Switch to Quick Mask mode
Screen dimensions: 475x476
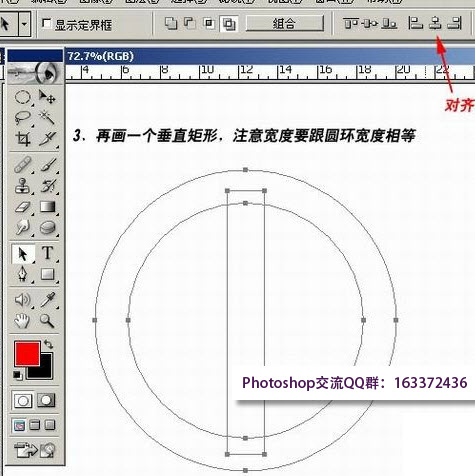point(46,400)
